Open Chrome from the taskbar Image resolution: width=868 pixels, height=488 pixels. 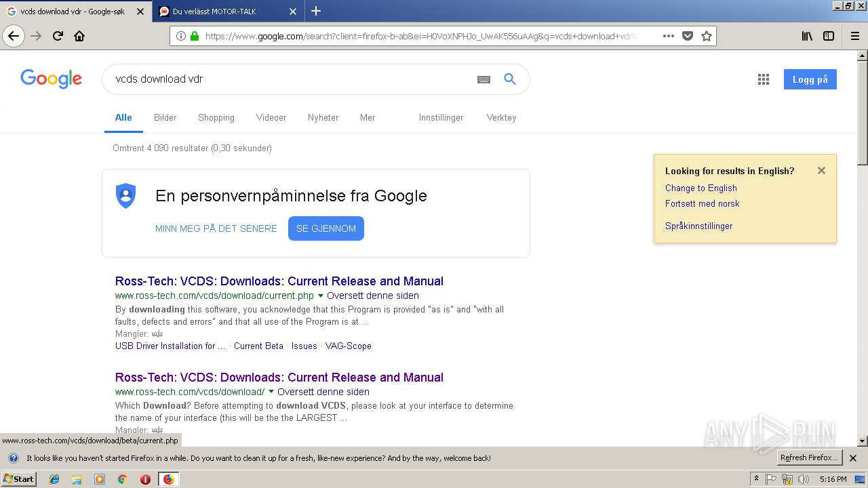122,479
